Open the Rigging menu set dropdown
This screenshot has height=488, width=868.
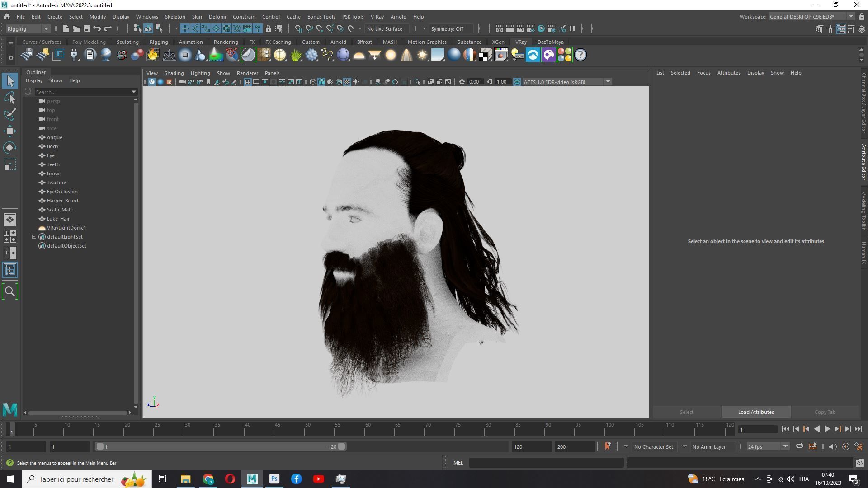(x=28, y=29)
